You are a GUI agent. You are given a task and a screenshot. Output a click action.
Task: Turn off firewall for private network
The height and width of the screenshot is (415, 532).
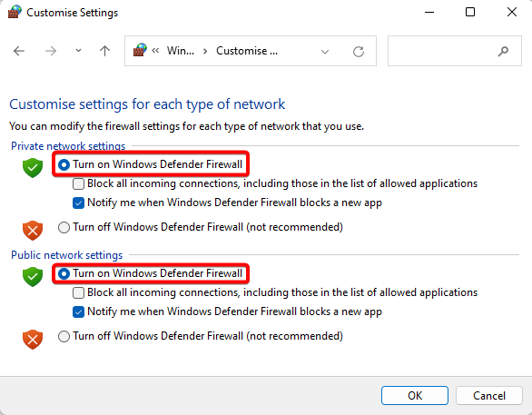click(x=64, y=227)
